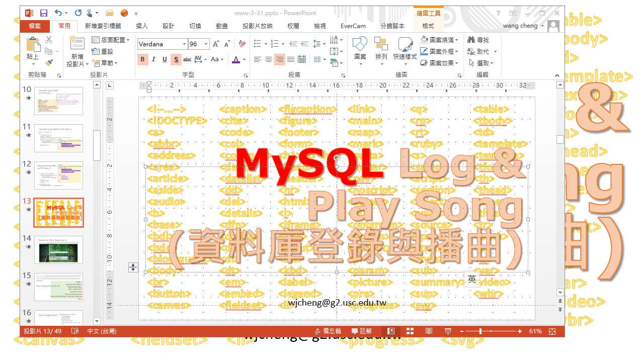644x362 pixels.
Task: Center the paragraph text
Action: click(x=269, y=59)
